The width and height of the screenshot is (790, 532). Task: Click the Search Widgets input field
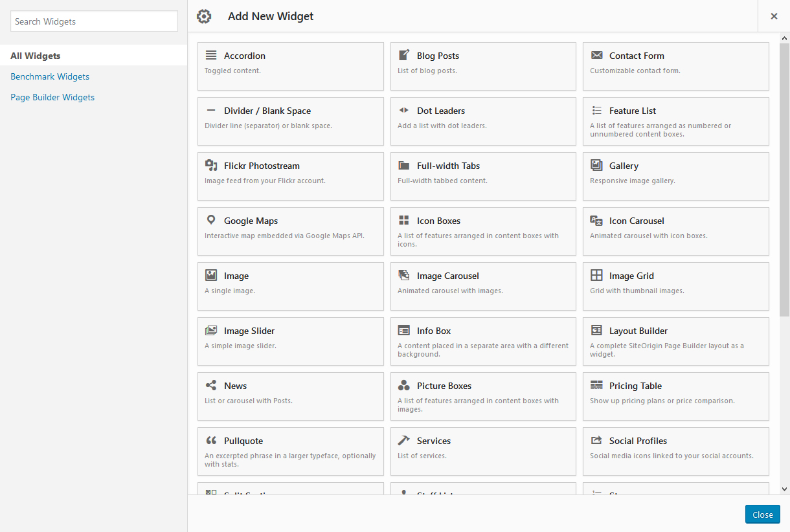click(x=94, y=21)
